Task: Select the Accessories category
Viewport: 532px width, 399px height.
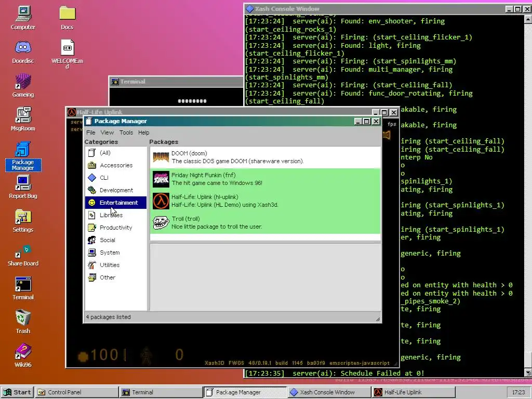Action: pos(116,165)
